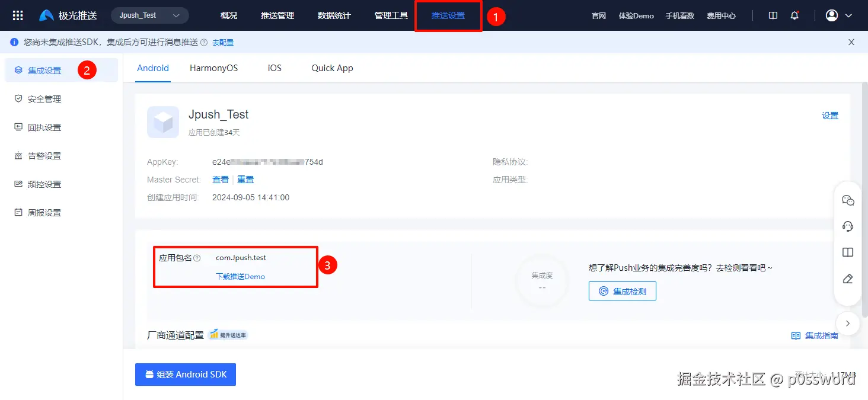Screen dimensions: 868x400
Task: Click the info icon in SDK banner
Action: click(x=14, y=42)
